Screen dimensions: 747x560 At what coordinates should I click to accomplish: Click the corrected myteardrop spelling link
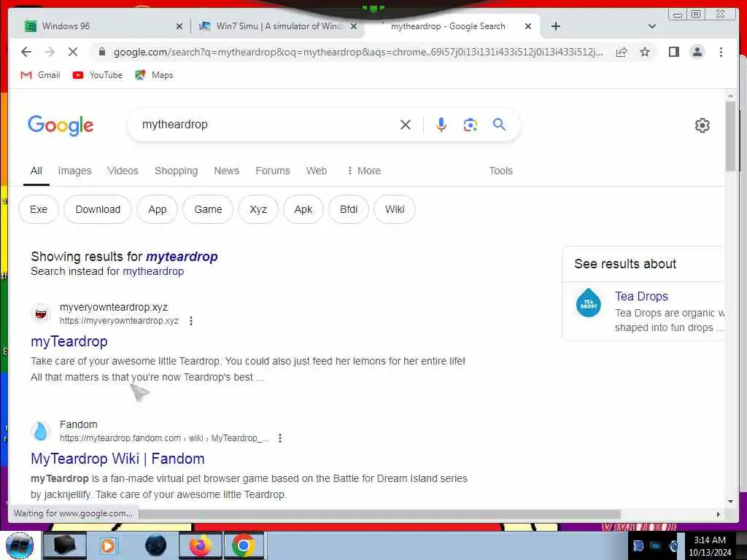182,257
